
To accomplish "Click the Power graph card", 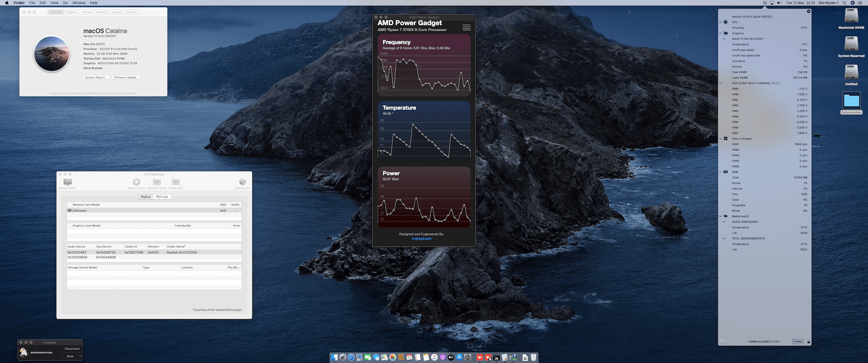I will (x=424, y=196).
